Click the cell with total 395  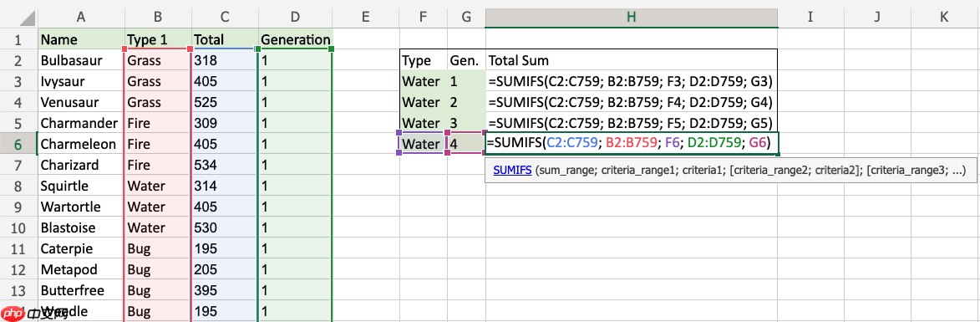pos(225,291)
